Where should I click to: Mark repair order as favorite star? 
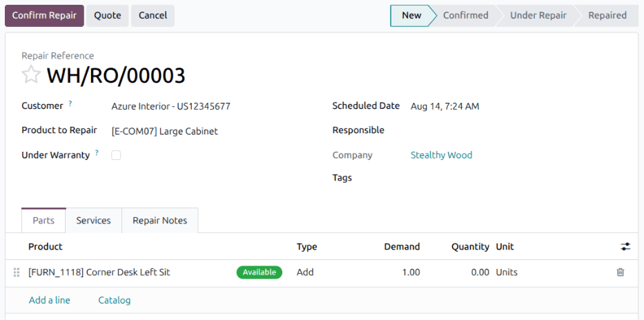tap(31, 75)
